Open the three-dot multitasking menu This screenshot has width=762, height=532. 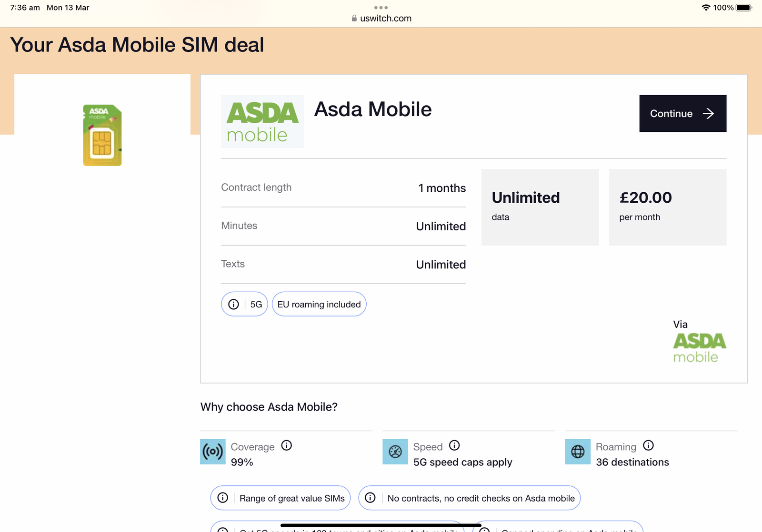pos(381,8)
